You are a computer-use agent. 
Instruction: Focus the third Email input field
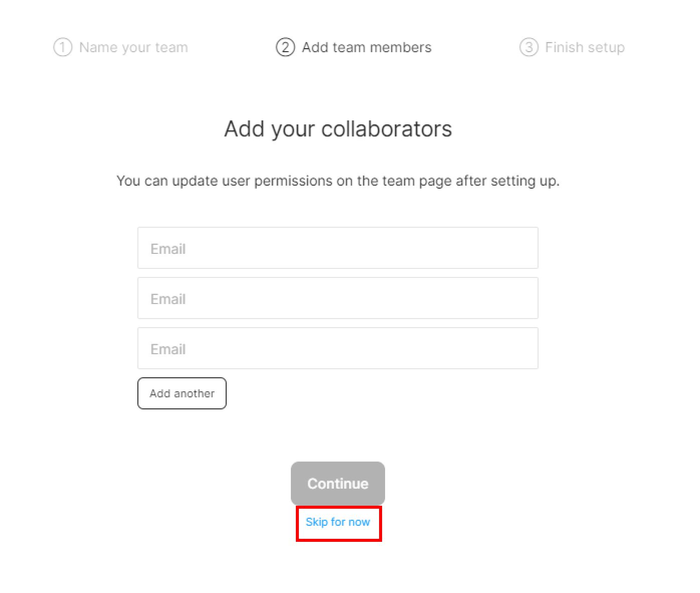[x=338, y=348]
